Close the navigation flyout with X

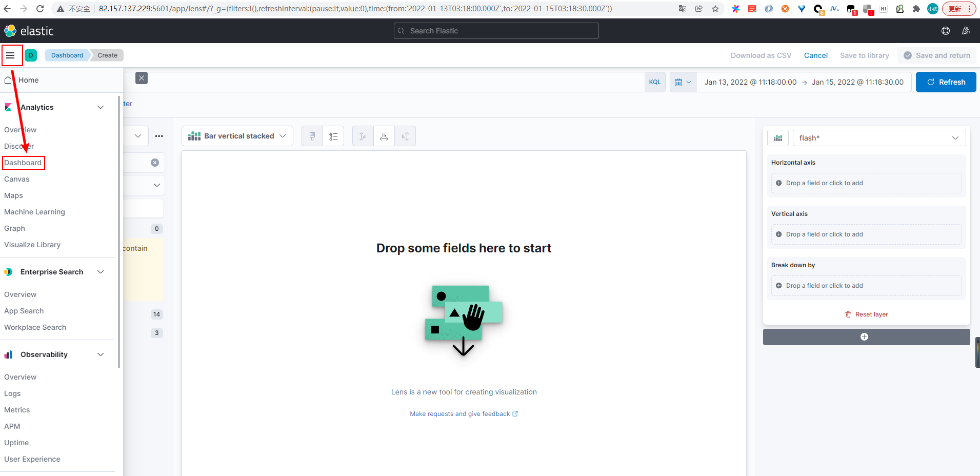(x=142, y=78)
